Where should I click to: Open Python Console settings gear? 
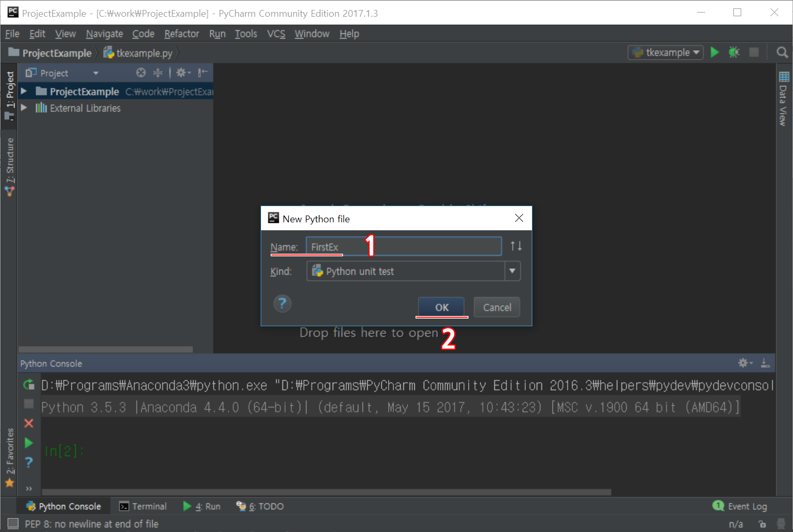click(x=745, y=363)
